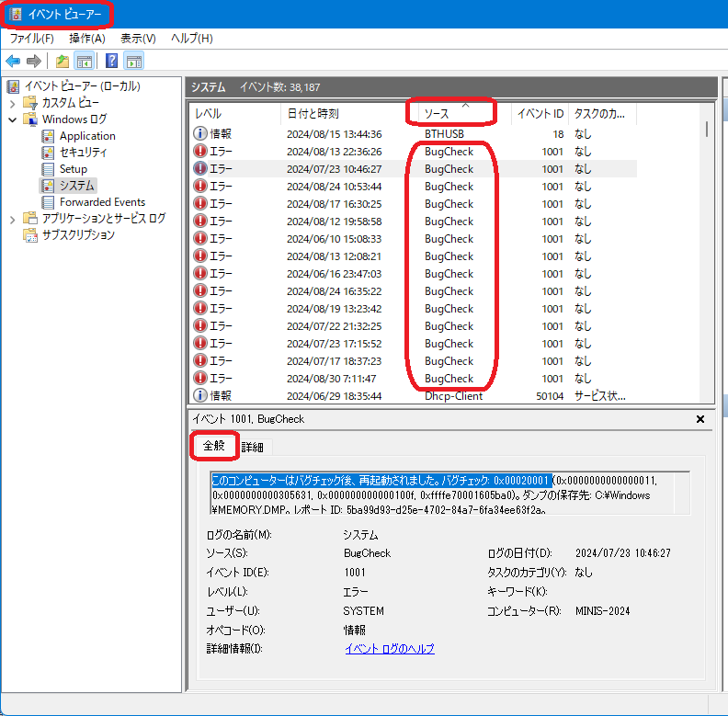The image size is (728, 716).
Task: Click the event description text box
Action: coord(449,494)
